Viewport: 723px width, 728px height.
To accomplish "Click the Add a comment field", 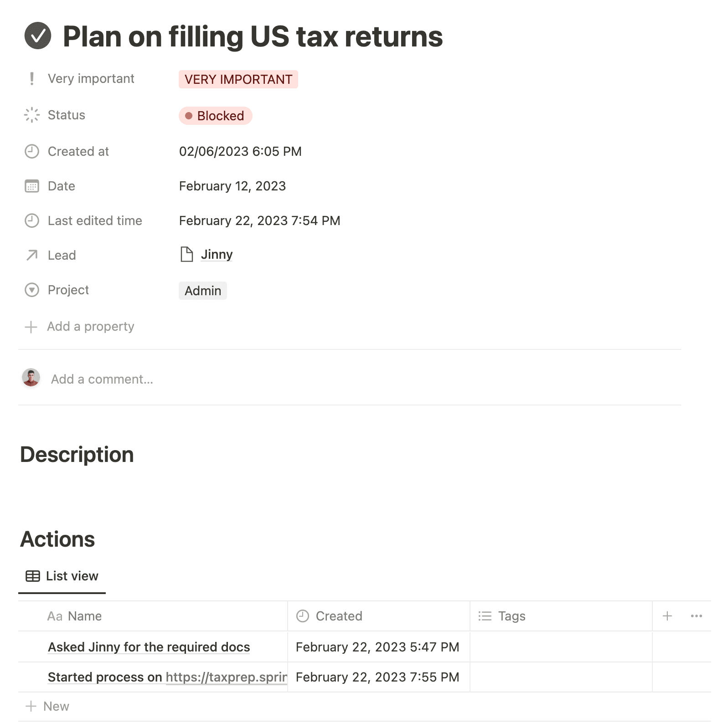I will coord(102,379).
